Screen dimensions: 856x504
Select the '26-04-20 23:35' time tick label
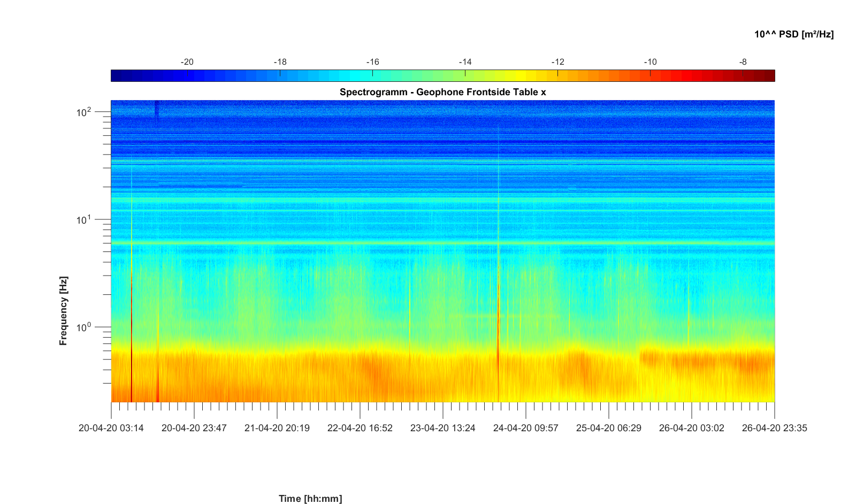(x=774, y=428)
